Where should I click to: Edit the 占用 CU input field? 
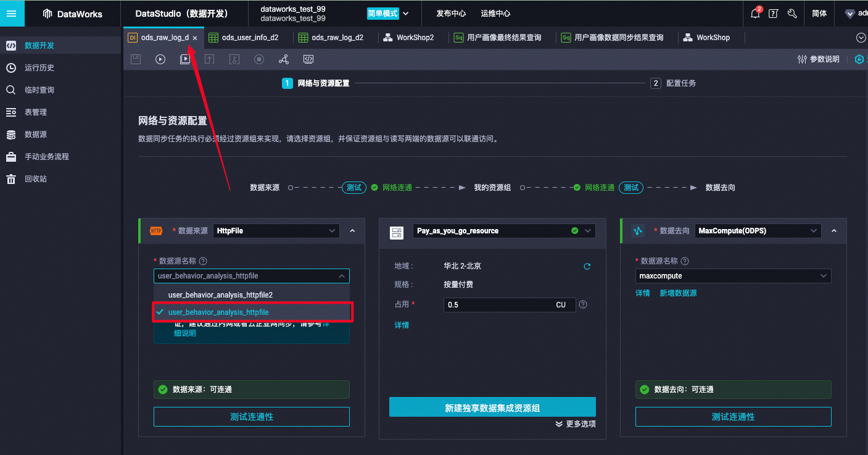click(x=510, y=305)
